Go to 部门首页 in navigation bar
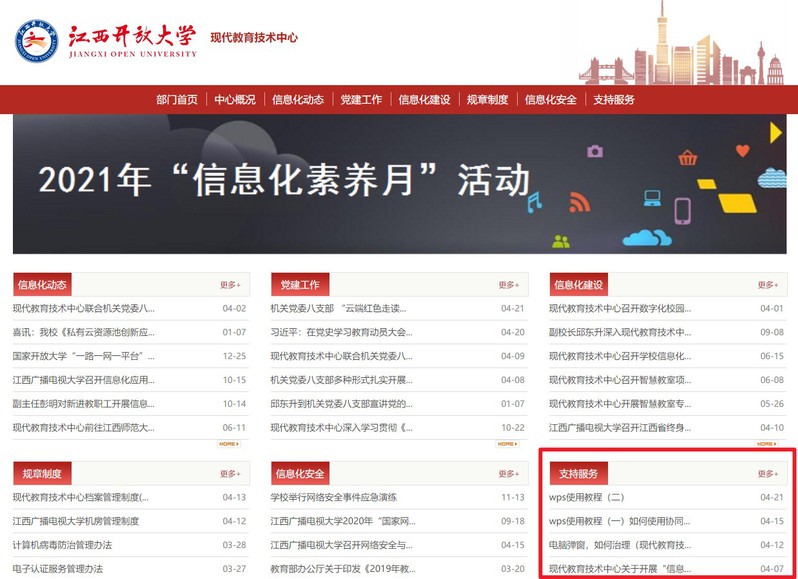 (x=177, y=99)
